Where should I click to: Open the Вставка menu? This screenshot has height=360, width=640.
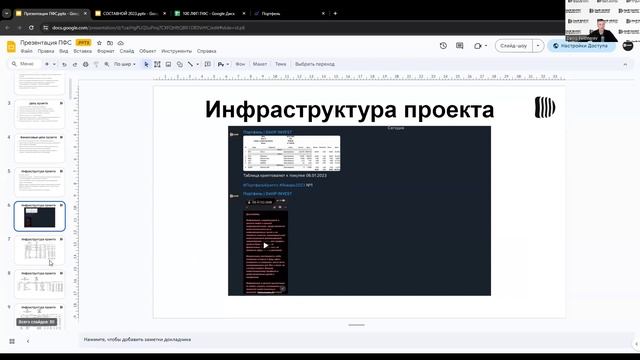click(x=82, y=51)
